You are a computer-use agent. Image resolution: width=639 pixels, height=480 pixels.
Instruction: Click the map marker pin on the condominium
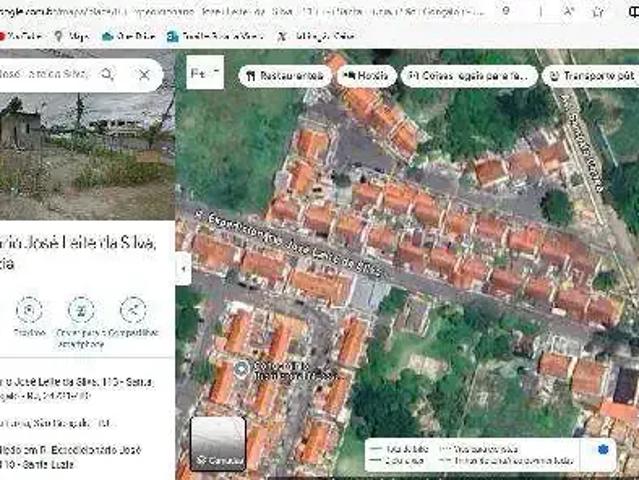(x=241, y=369)
